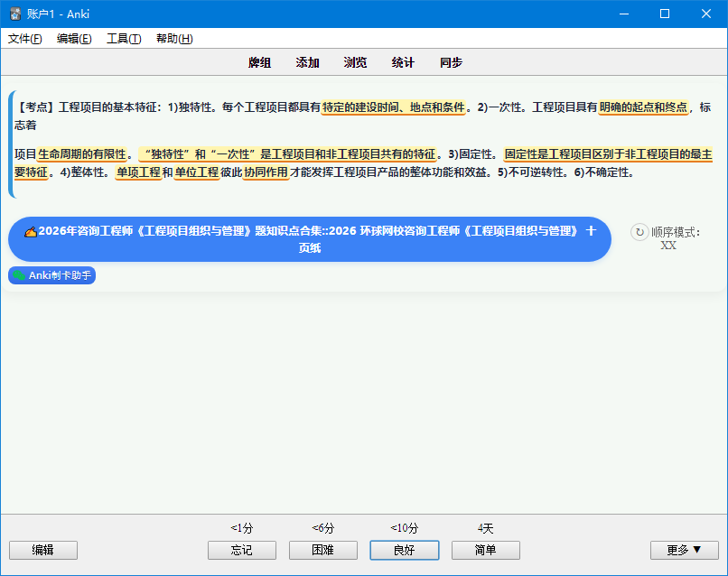This screenshot has height=576, width=728.
Task: Rate the card 简单
Action: tap(486, 550)
